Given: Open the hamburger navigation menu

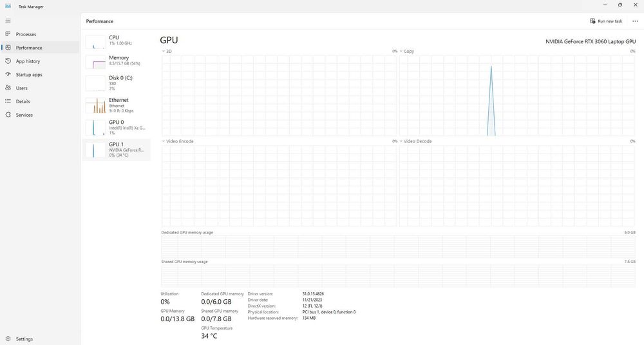Looking at the screenshot, I should [x=8, y=21].
